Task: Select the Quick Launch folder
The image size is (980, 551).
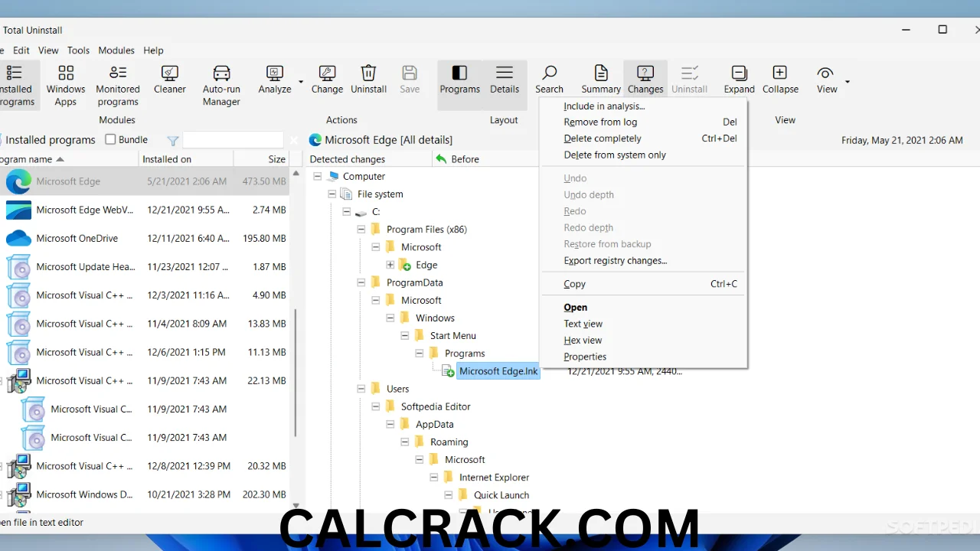Action: tap(501, 495)
